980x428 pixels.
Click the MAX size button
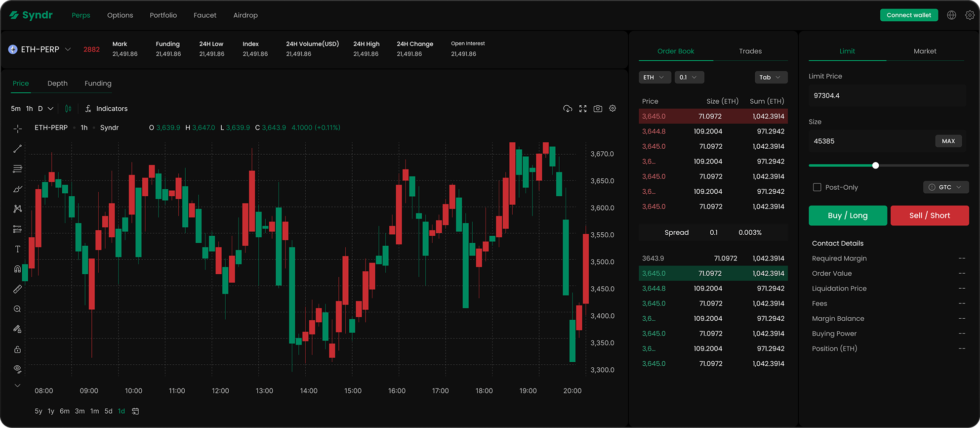click(x=948, y=141)
